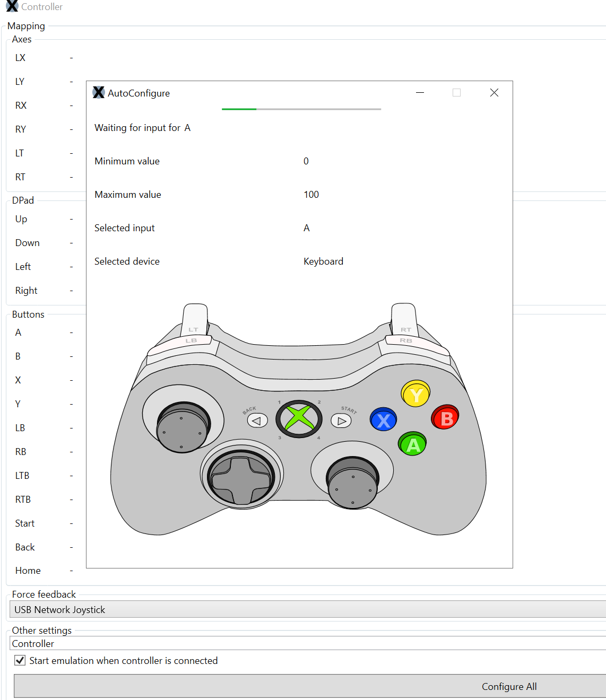Select the LTB button mapping row
This screenshot has height=700, width=606.
[x=45, y=475]
